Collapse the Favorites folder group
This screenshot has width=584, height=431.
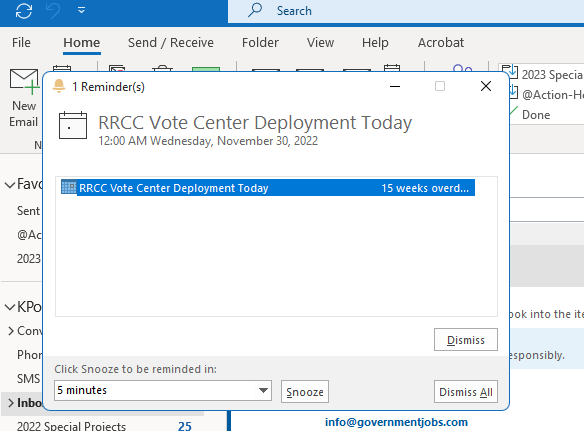[x=10, y=184]
